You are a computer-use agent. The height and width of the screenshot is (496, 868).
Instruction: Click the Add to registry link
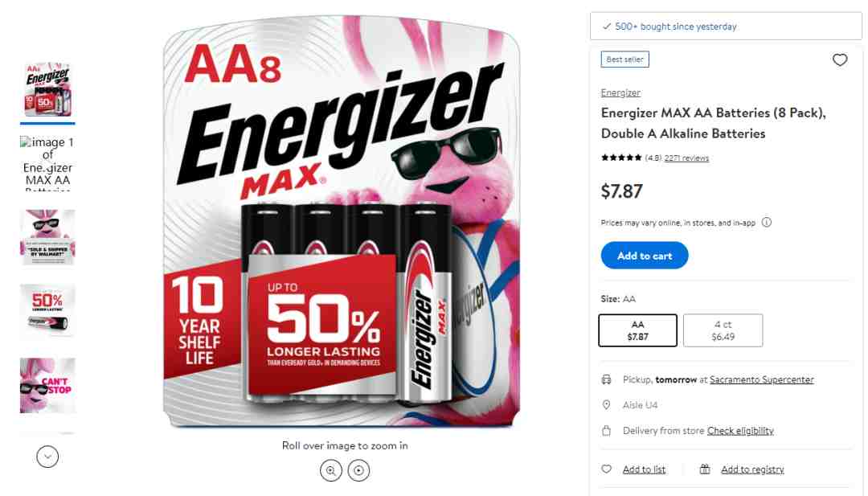point(752,469)
